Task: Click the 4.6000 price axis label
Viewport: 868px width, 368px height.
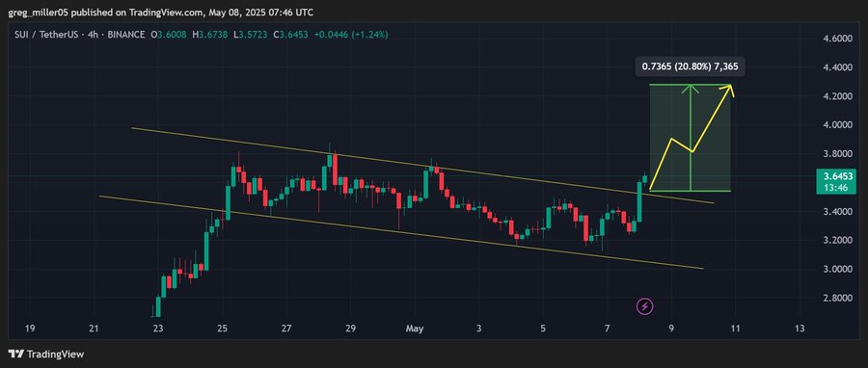Action: (837, 39)
